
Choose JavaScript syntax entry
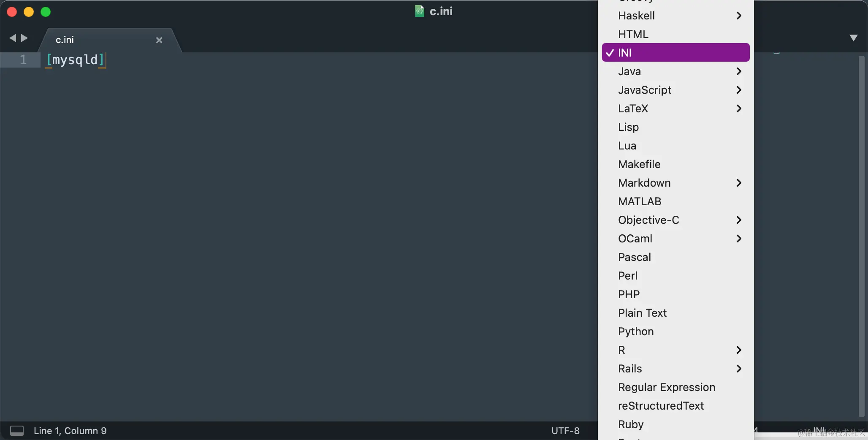click(675, 90)
